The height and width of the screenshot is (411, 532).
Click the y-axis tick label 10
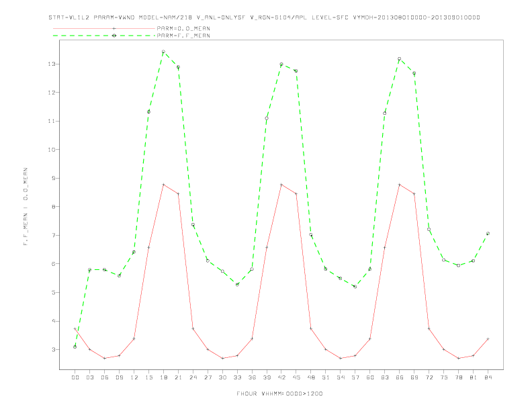point(52,150)
